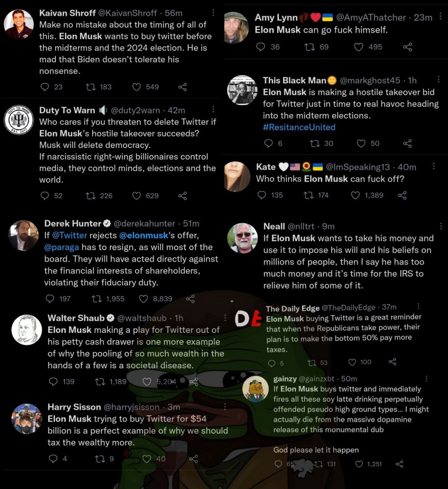
Task: Like Harry Sisson's tweet
Action: [x=147, y=458]
